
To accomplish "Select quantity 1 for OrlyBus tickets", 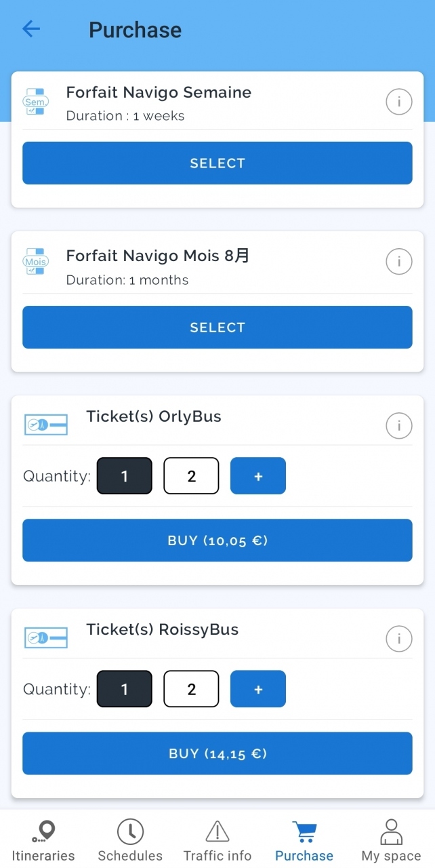I will 124,475.
